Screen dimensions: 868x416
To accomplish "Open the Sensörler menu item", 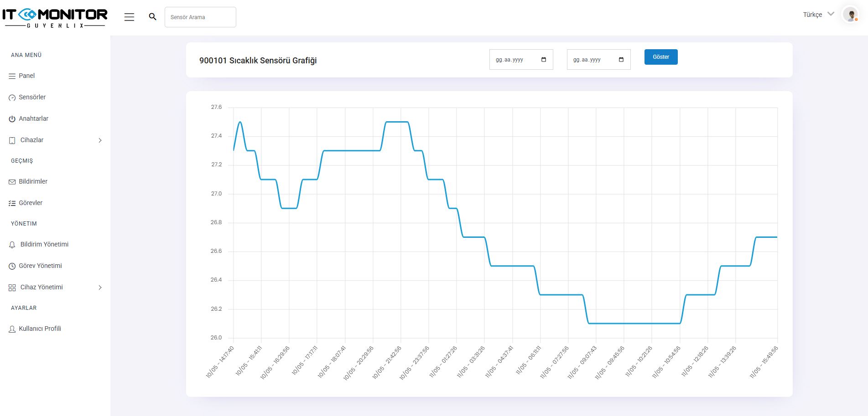I will (x=32, y=97).
